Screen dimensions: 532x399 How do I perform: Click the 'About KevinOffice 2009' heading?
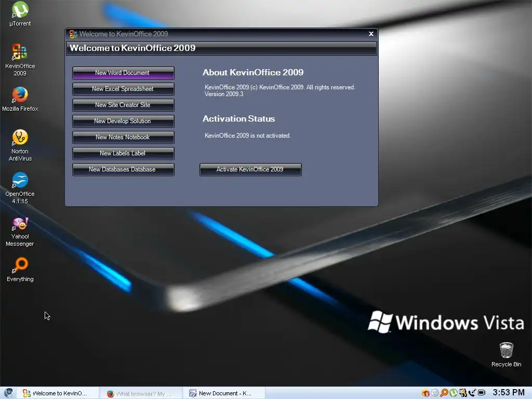[x=253, y=72]
